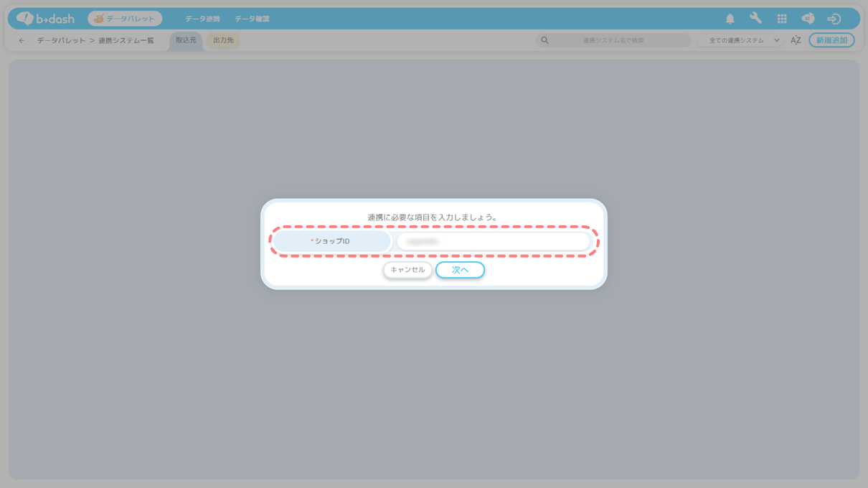This screenshot has width=868, height=488.
Task: Open the データ確認 menu
Action: (x=252, y=19)
